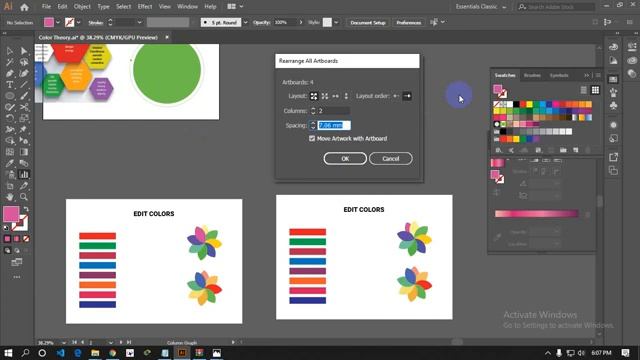
Task: Click OK in Rearrange All Artboards
Action: 345,158
